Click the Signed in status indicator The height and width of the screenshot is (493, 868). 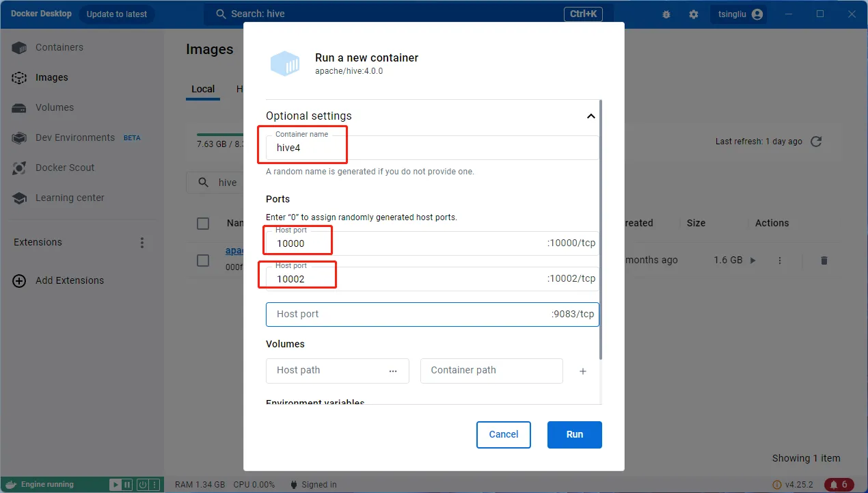click(x=314, y=485)
